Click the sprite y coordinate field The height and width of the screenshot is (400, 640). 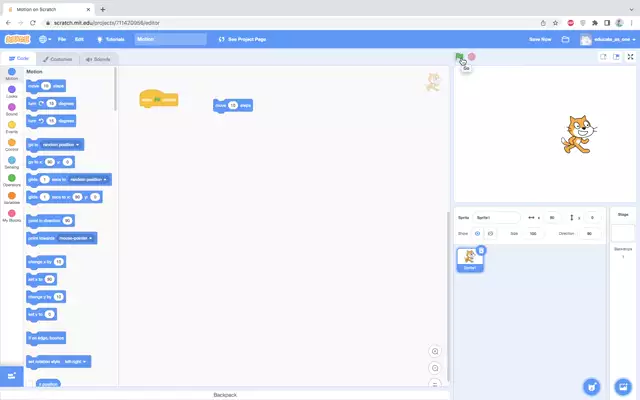coord(592,218)
